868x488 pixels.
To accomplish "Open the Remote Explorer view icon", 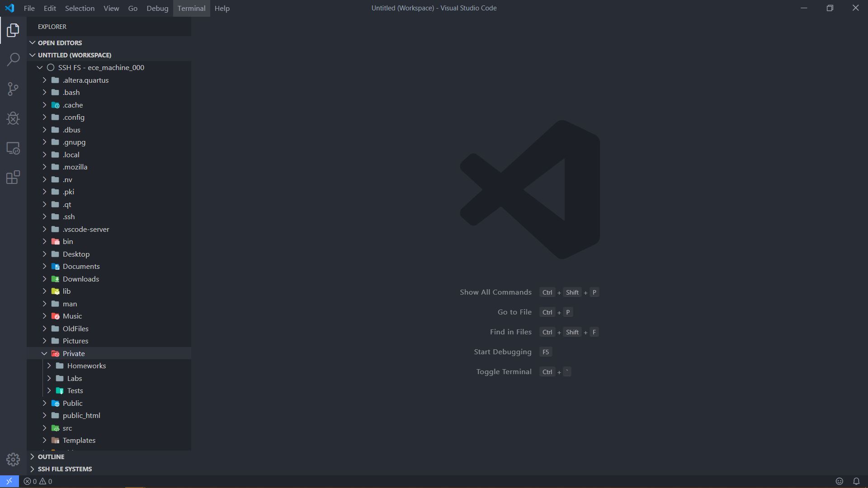I will click(x=13, y=148).
